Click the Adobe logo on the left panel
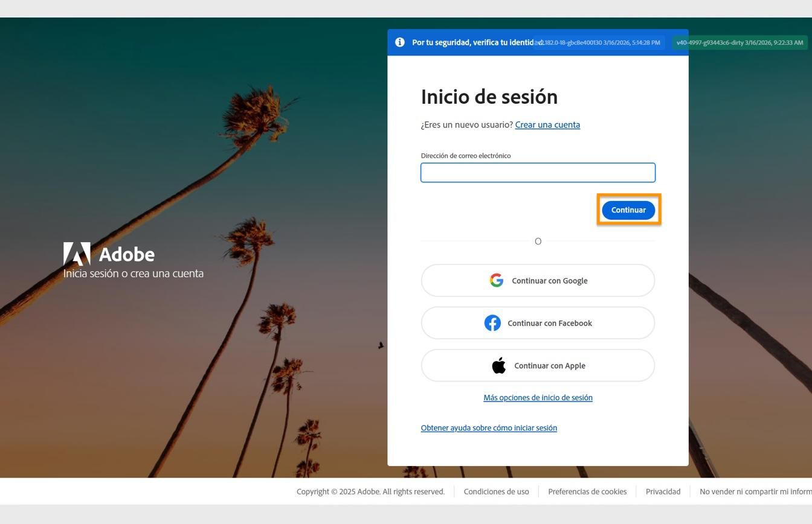 click(x=77, y=254)
